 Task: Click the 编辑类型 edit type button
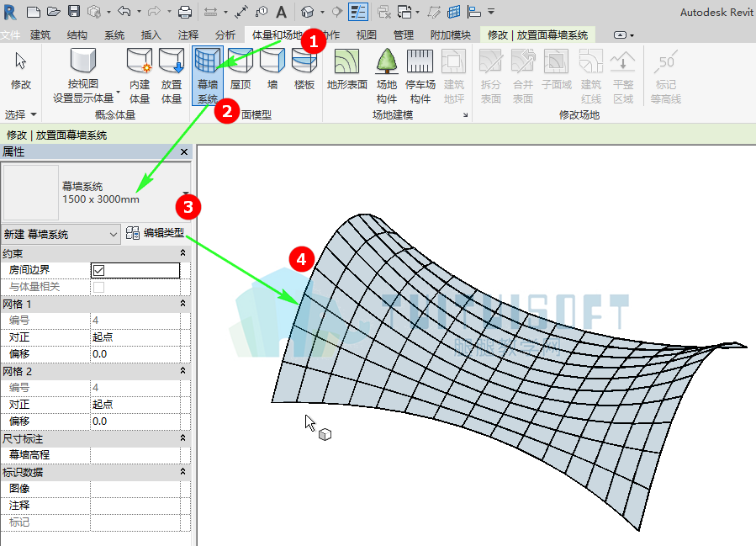click(x=156, y=233)
